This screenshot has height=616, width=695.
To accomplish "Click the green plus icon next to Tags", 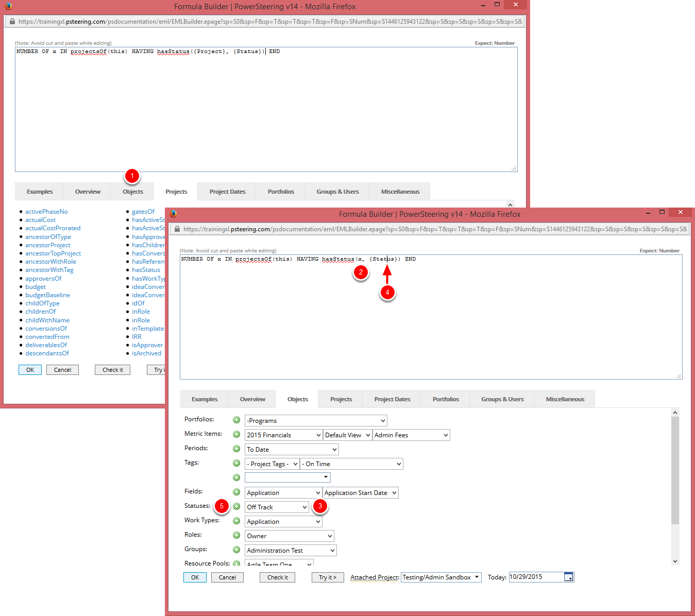I will (x=236, y=464).
